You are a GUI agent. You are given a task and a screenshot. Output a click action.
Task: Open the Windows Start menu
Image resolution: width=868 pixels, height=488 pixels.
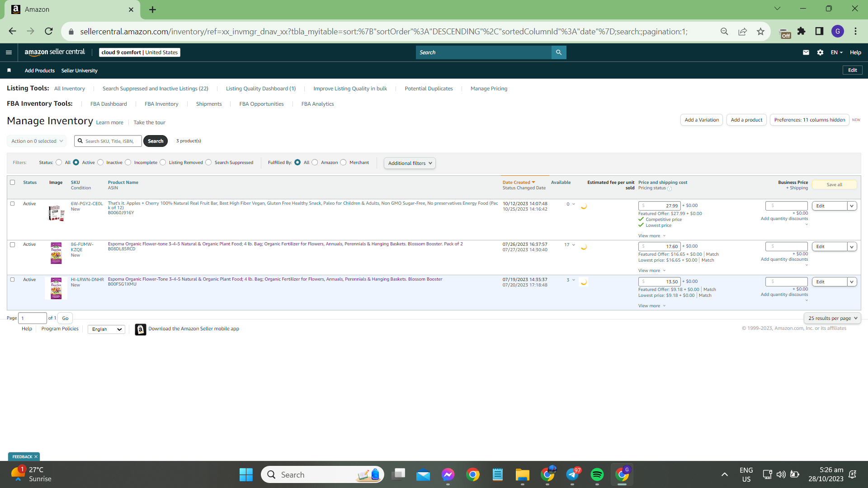tap(246, 474)
